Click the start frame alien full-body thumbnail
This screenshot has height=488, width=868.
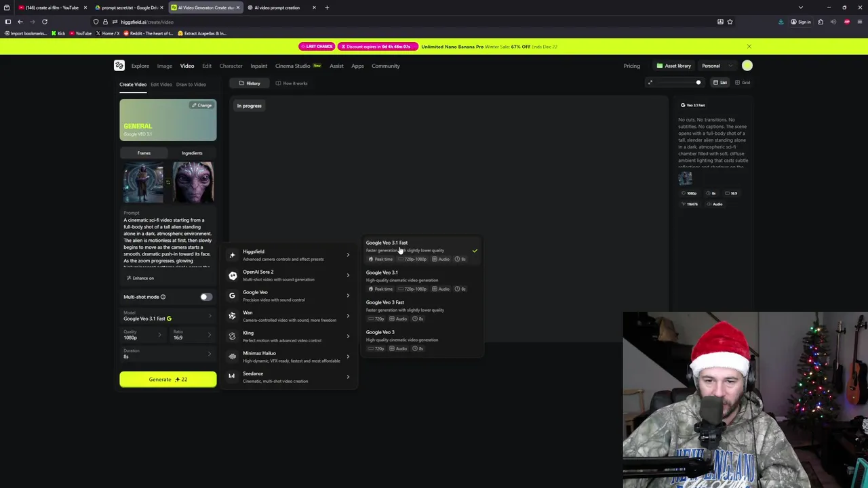143,182
